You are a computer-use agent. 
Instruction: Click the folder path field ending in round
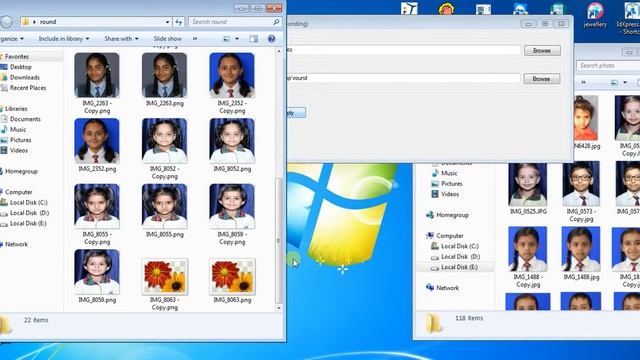404,78
